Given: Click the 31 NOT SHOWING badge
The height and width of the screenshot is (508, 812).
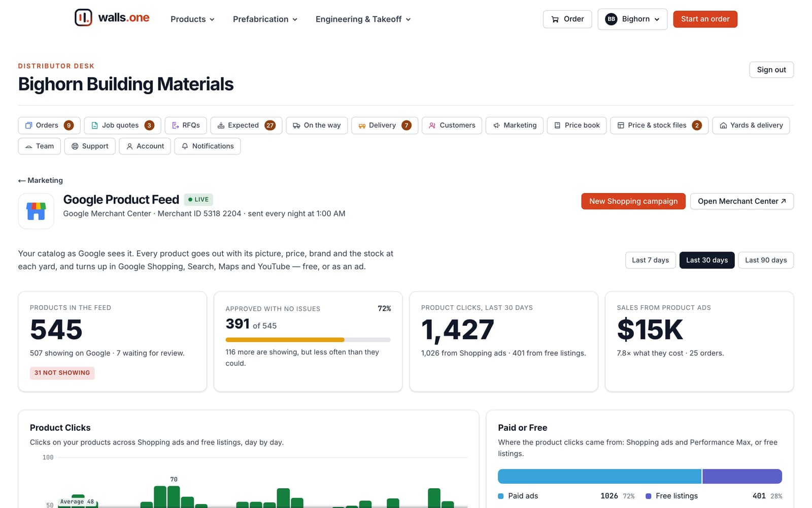Looking at the screenshot, I should (62, 373).
